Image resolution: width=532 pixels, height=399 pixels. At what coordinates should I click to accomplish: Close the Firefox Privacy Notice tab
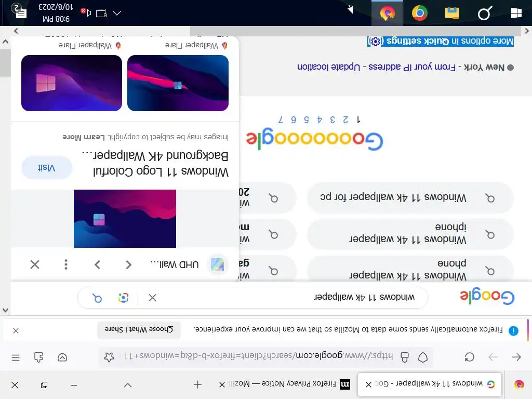click(x=222, y=384)
